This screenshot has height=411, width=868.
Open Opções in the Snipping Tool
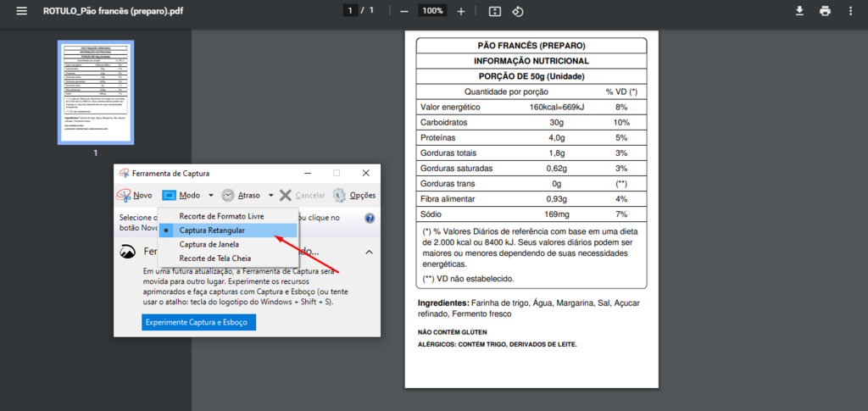pos(354,195)
